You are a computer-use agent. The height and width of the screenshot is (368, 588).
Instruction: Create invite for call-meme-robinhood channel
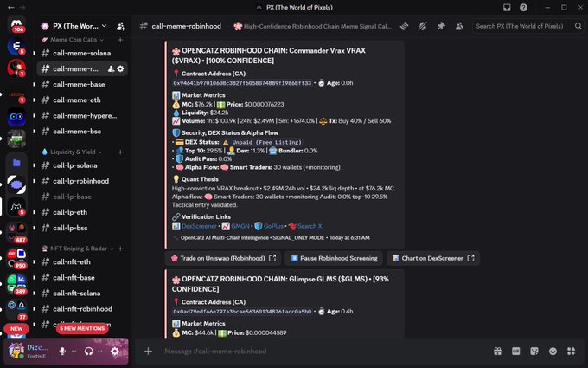(111, 68)
